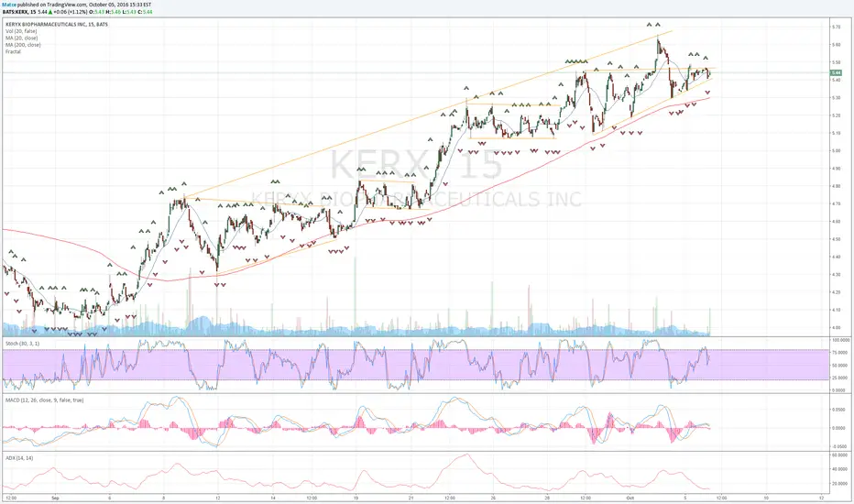854x504 pixels.
Task: Click the Stoch (30, 3, 1) pane label
Action: tap(22, 344)
